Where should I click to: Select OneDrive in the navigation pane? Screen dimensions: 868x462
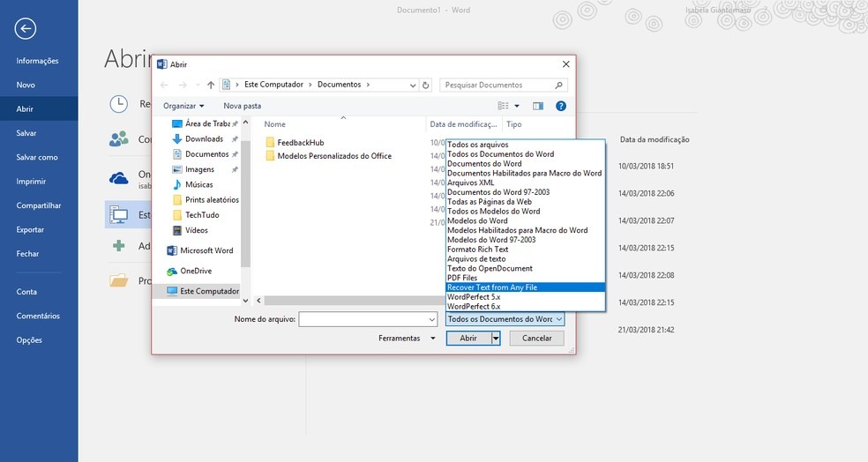pyautogui.click(x=196, y=271)
